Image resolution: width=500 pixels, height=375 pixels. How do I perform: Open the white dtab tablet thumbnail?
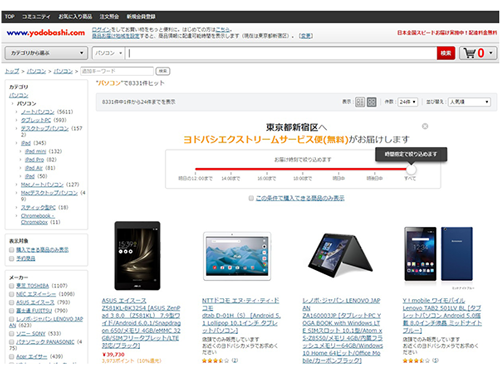coord(237,256)
